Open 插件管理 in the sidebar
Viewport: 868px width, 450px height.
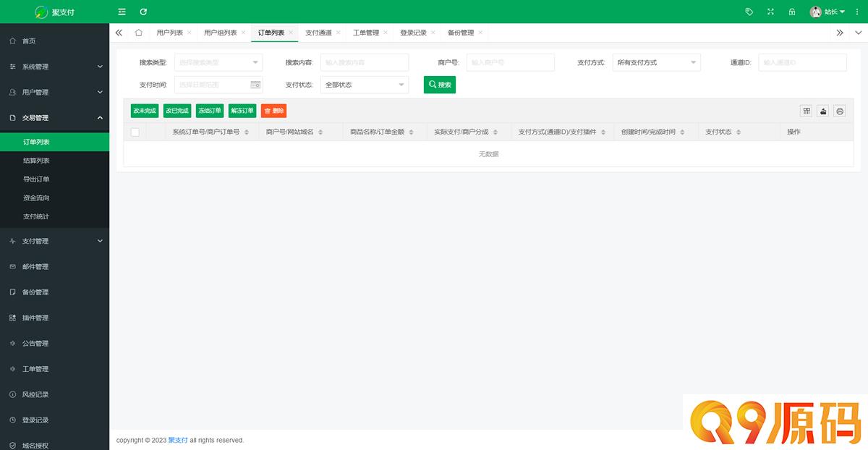tap(54, 318)
